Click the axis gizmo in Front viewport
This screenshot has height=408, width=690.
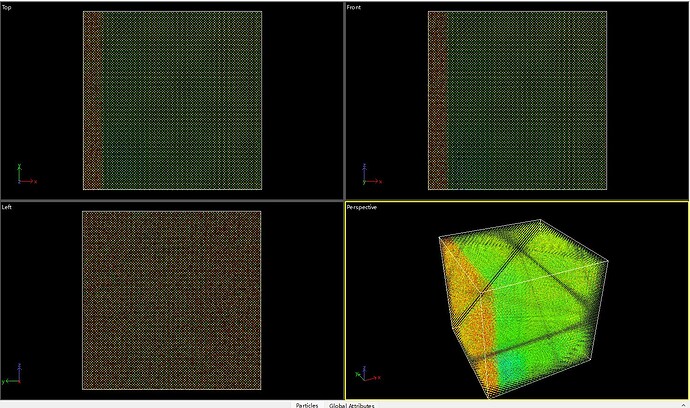coord(369,177)
